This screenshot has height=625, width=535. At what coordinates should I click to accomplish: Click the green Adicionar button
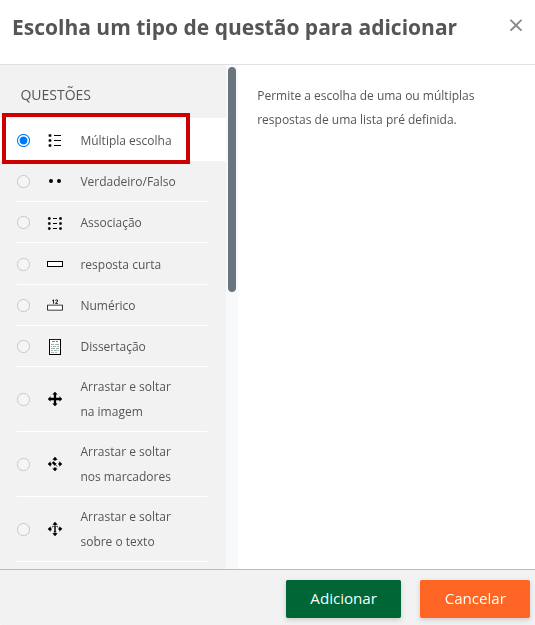[343, 599]
